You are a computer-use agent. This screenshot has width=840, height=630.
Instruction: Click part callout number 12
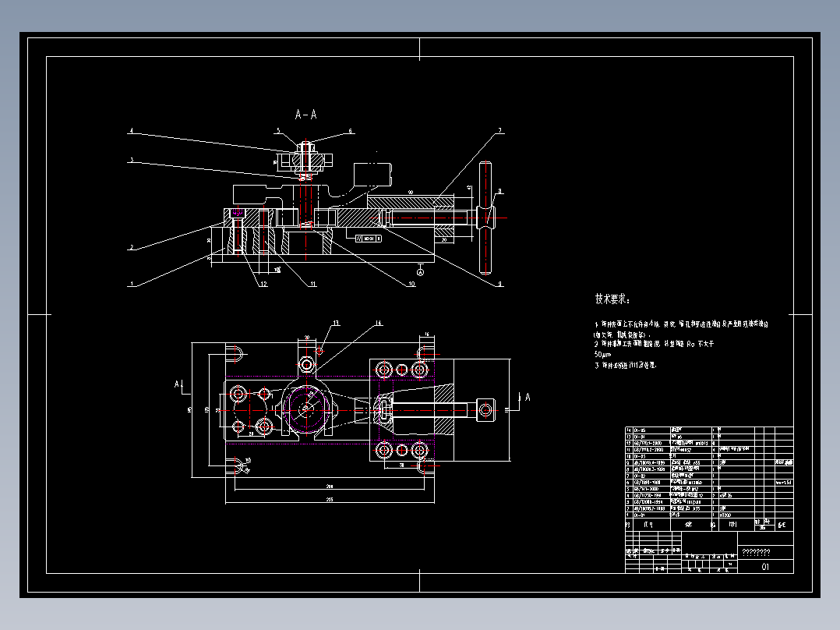click(x=263, y=284)
